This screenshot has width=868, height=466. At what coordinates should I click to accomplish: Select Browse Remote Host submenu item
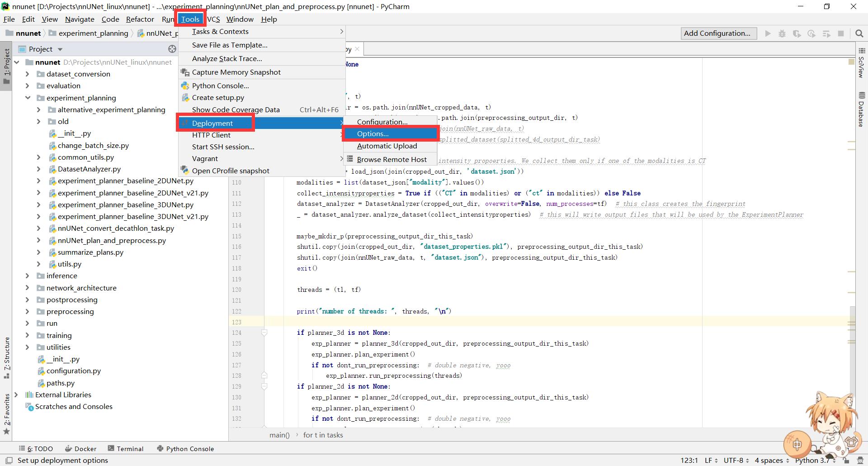pos(390,160)
